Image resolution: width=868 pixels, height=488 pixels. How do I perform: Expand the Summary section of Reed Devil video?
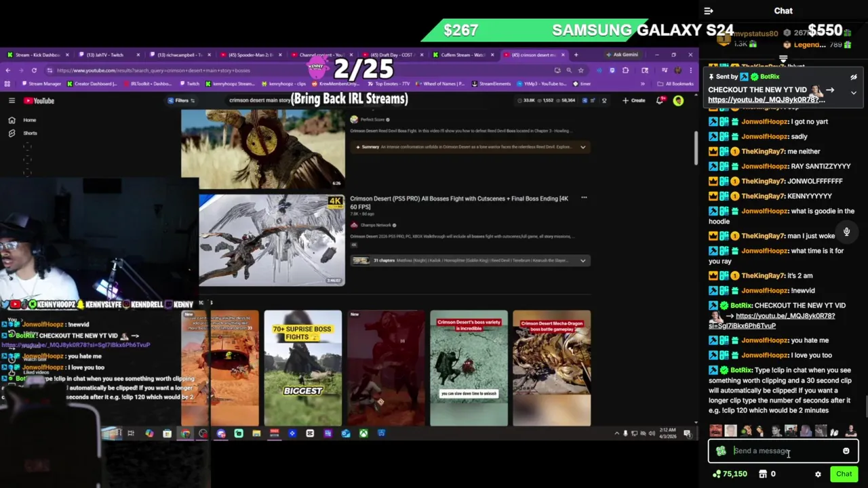[583, 146]
